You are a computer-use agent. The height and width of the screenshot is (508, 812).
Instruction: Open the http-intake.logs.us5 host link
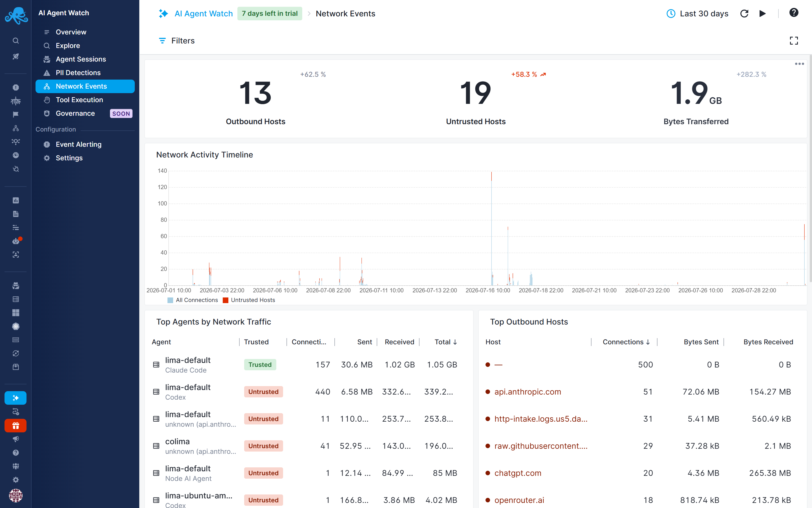pyautogui.click(x=541, y=419)
